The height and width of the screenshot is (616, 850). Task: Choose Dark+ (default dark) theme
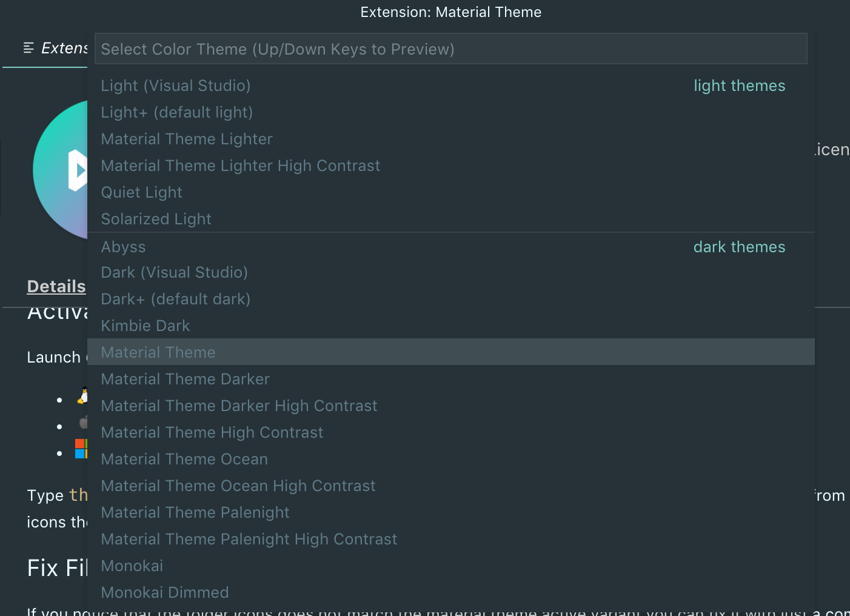[176, 299]
